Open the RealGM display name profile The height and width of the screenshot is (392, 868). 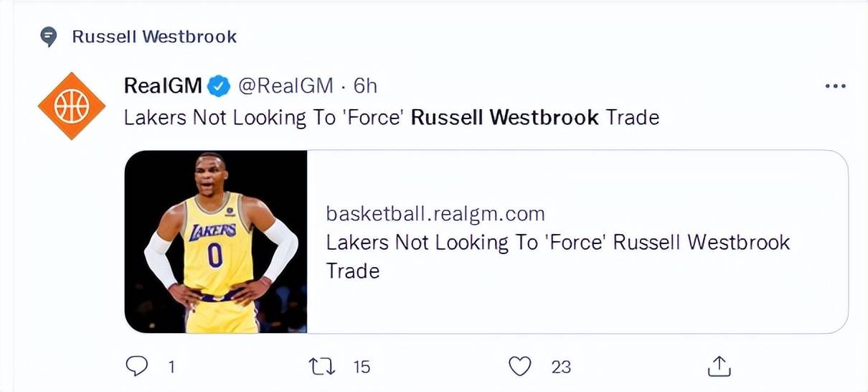164,86
